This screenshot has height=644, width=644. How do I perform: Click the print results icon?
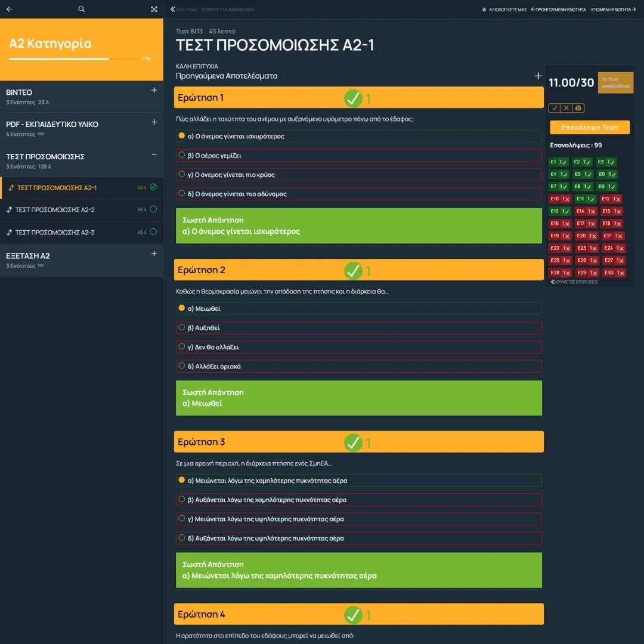tap(578, 108)
